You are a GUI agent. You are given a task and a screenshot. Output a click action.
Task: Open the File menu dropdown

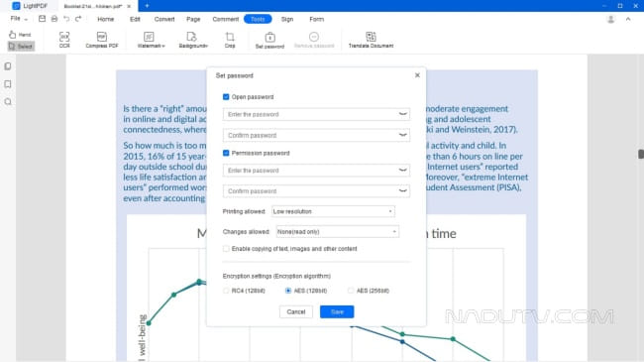coord(19,19)
